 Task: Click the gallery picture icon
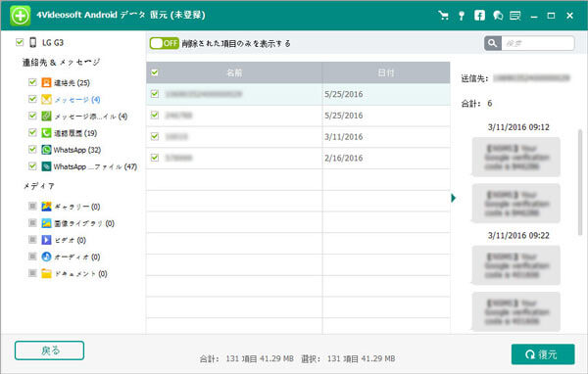[x=46, y=207]
